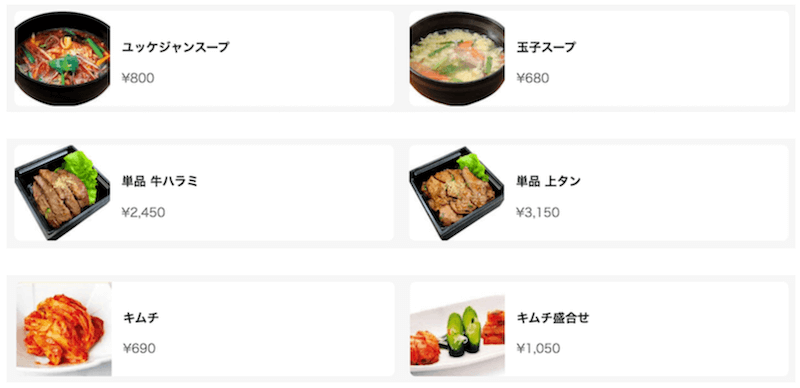Screen dimensions: 800x388
Task: Add the キムチ盛合せ menu card
Action: pyautogui.click(x=599, y=329)
